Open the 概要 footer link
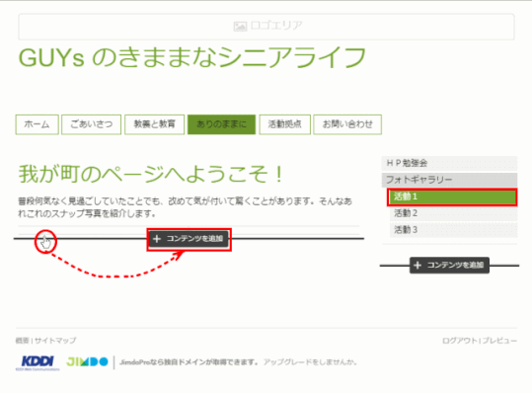532x393 pixels. [x=23, y=341]
